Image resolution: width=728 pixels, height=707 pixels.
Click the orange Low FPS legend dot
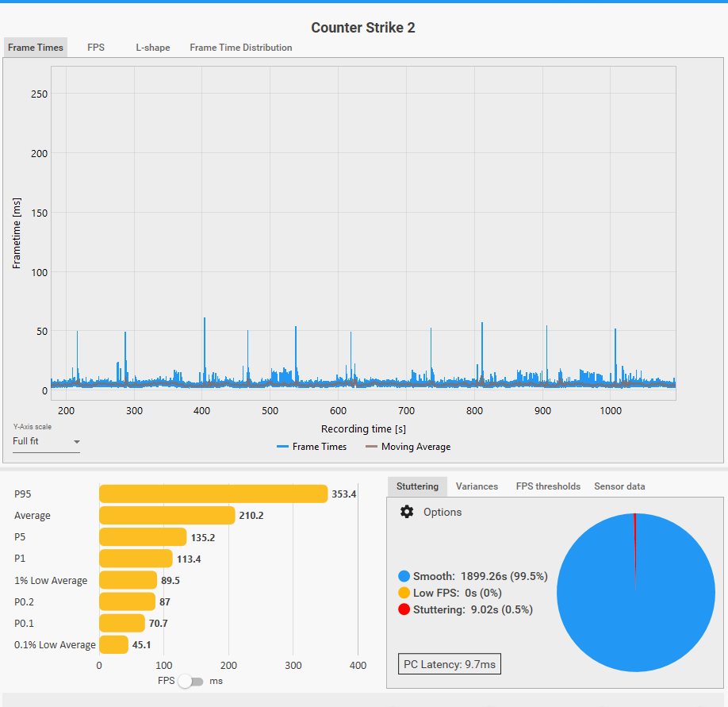point(404,593)
